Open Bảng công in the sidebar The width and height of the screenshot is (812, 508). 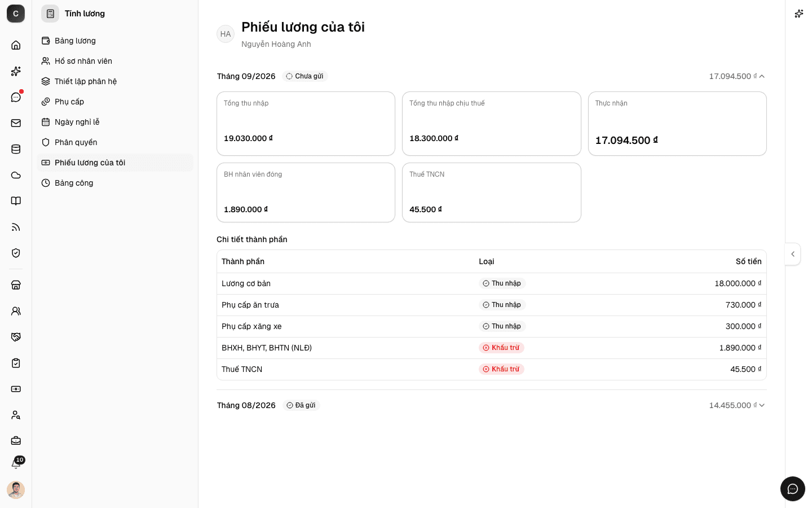pyautogui.click(x=115, y=183)
